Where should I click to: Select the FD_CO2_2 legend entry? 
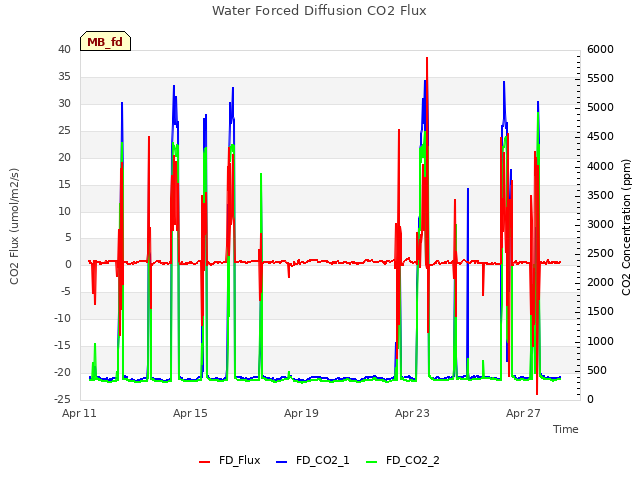pos(403,460)
